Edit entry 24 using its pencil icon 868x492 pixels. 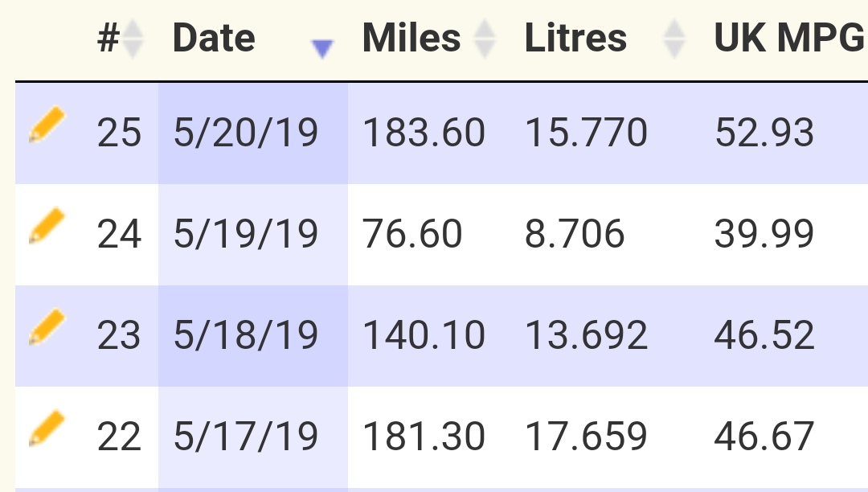[x=47, y=227]
